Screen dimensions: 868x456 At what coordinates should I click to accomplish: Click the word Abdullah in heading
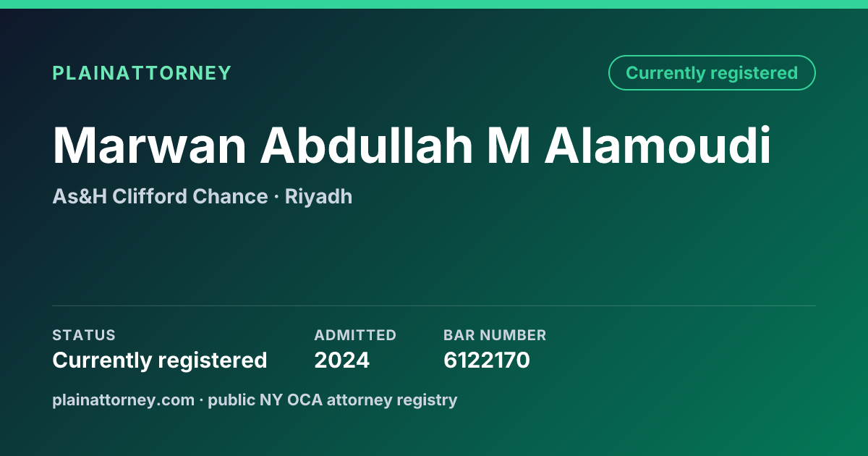tap(365, 146)
